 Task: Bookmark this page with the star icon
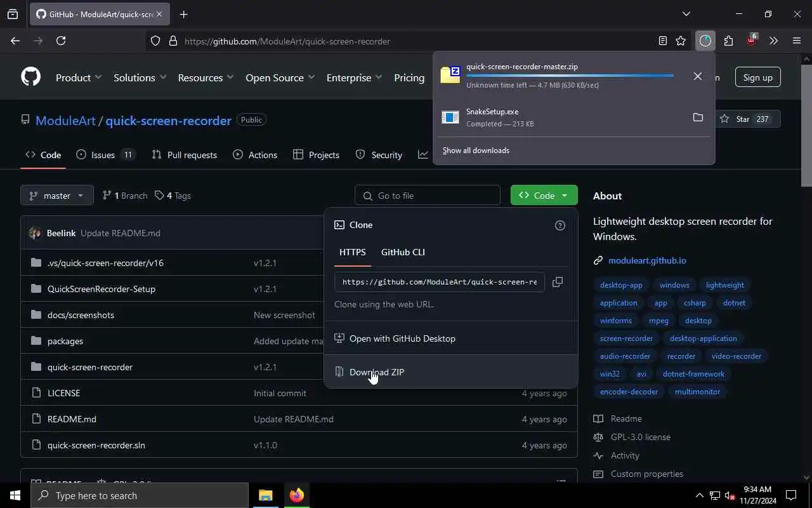coord(681,41)
